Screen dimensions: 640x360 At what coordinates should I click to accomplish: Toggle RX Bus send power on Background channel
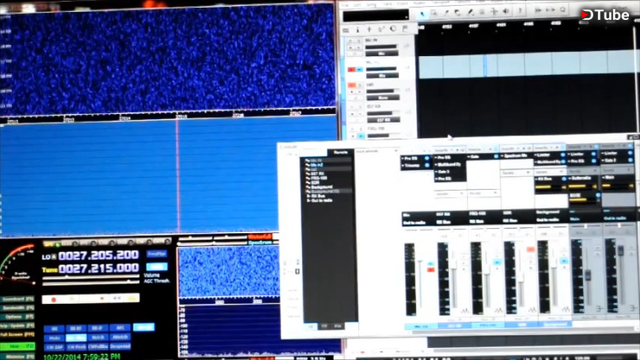[563, 179]
